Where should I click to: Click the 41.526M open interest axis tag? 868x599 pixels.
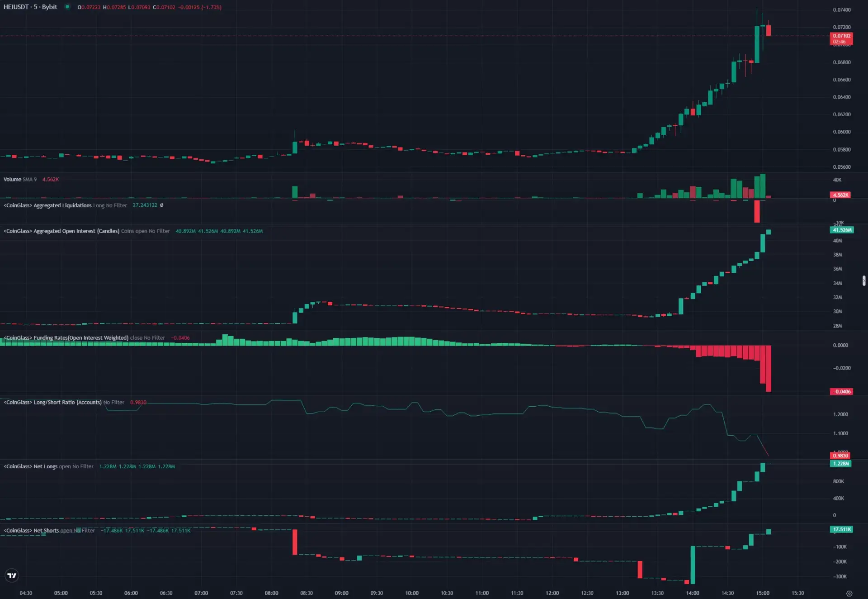pos(842,230)
